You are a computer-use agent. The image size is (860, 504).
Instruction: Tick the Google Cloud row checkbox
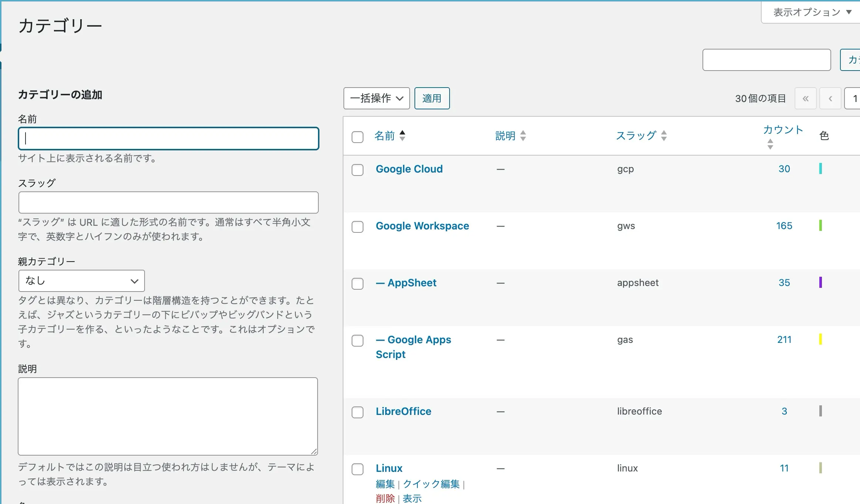tap(357, 170)
